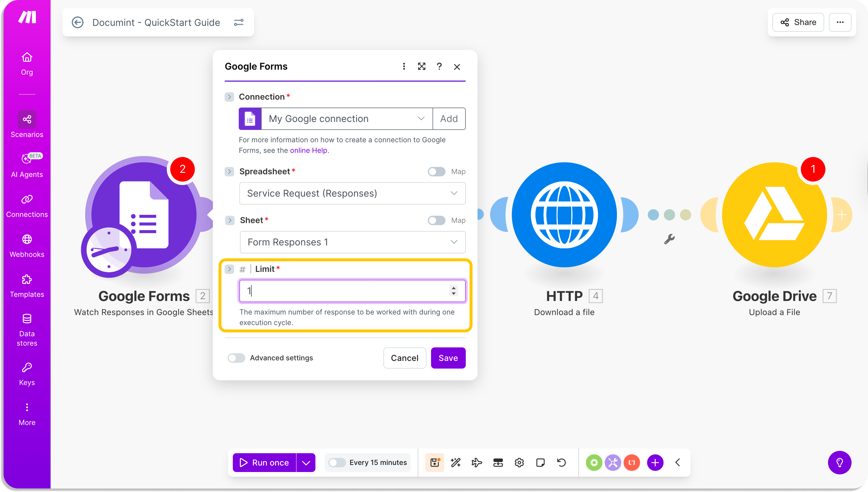Open the wrench filter icon between modules
868x492 pixels.
click(669, 239)
